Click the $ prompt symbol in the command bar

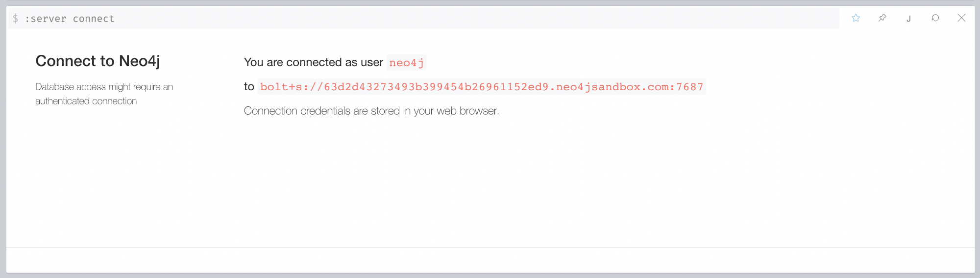click(15, 19)
